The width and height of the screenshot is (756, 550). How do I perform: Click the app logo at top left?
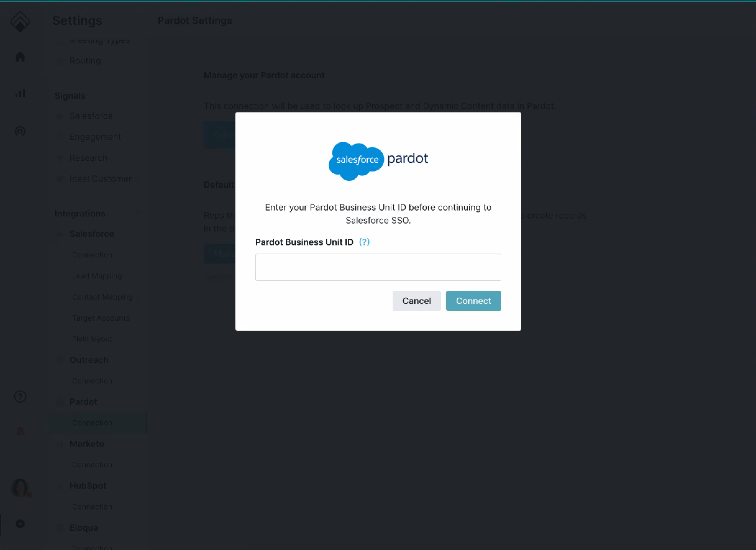click(x=20, y=21)
